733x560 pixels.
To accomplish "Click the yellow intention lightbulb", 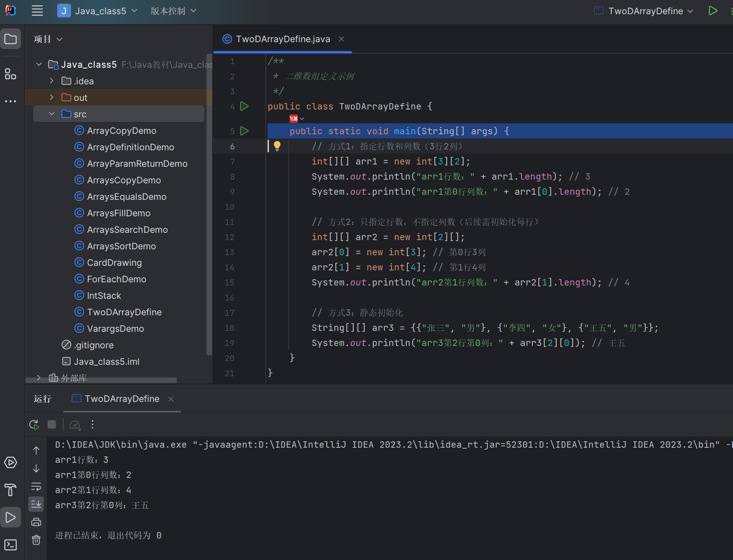I will (277, 146).
